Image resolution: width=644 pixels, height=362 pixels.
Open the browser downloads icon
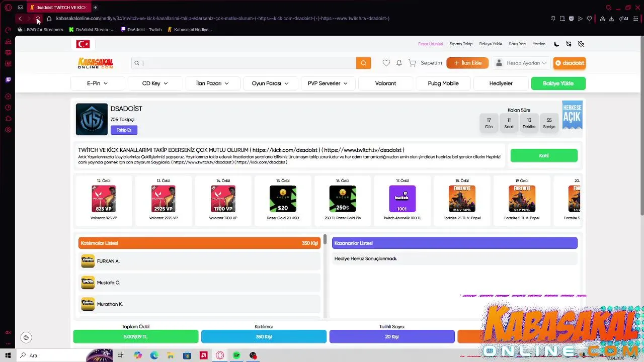pyautogui.click(x=611, y=19)
